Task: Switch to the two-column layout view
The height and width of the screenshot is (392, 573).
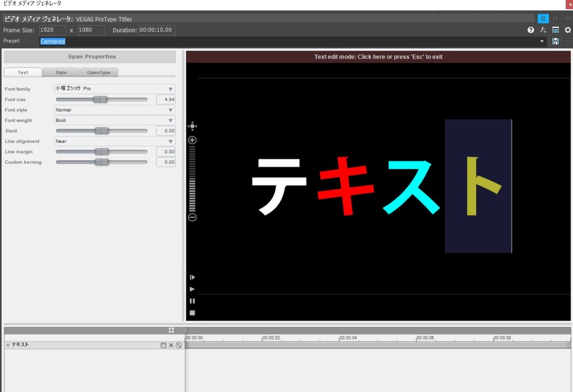Action: coord(555,19)
